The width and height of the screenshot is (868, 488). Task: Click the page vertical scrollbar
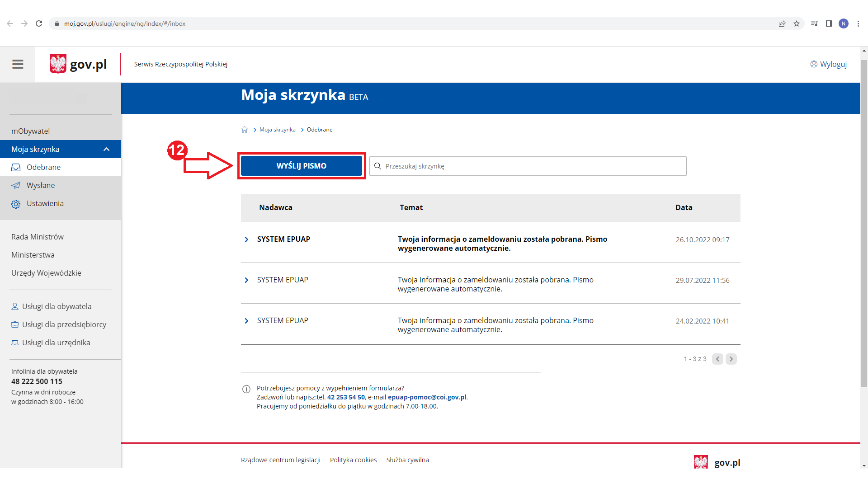(x=864, y=224)
